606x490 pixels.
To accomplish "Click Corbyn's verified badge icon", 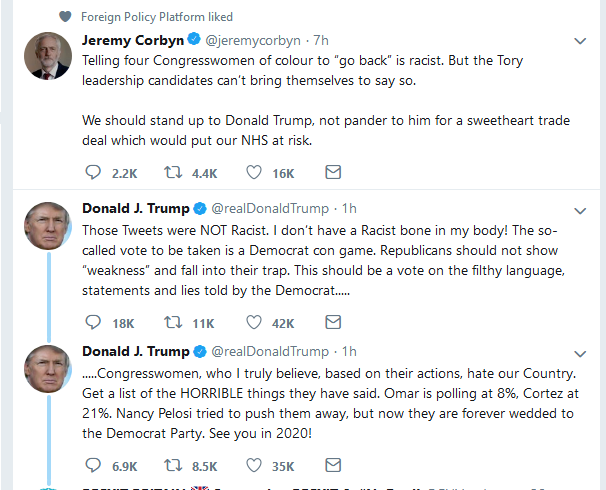I will coord(195,41).
